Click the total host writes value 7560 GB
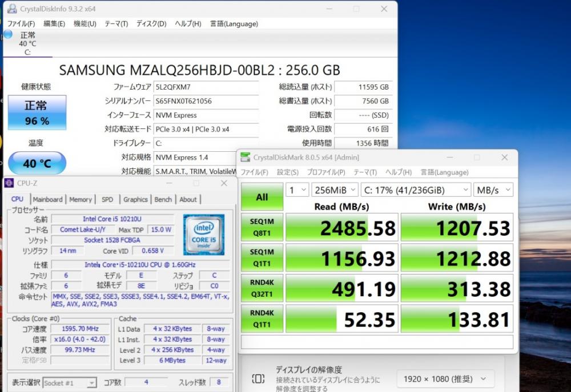This screenshot has width=571, height=392. point(363,101)
